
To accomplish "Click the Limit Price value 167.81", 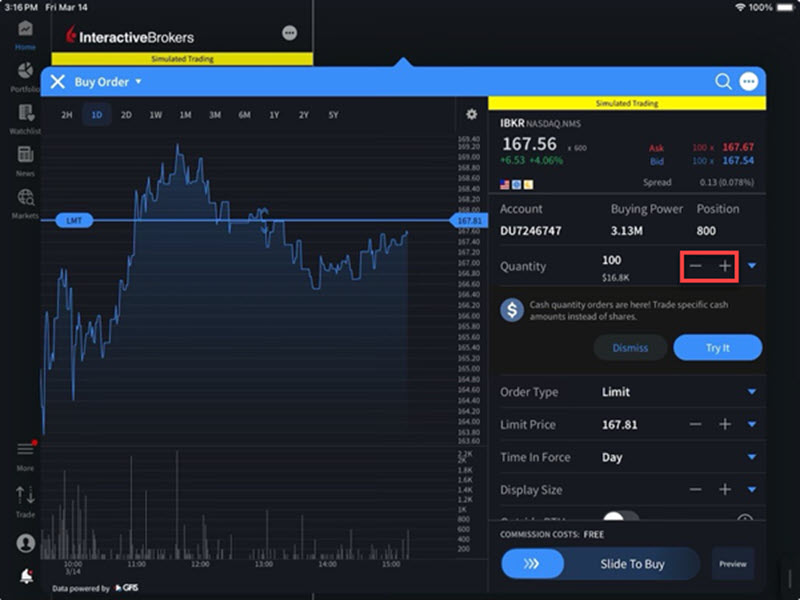I will pos(619,424).
